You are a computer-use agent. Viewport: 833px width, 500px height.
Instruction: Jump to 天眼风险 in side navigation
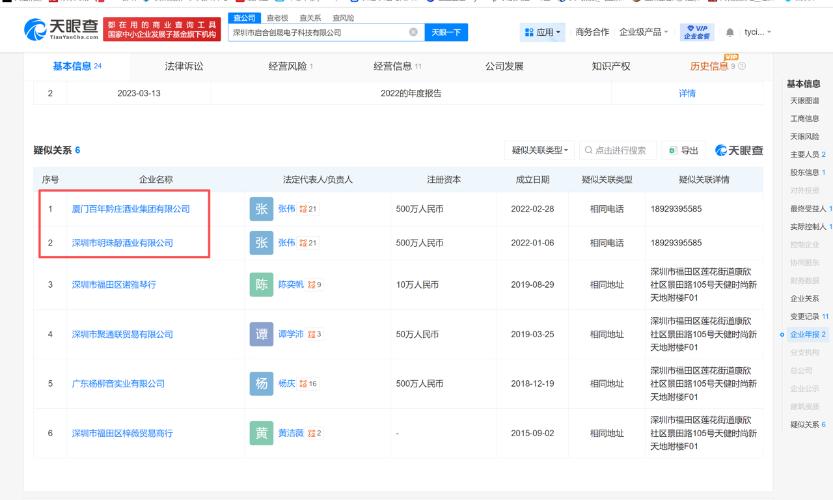(x=804, y=137)
